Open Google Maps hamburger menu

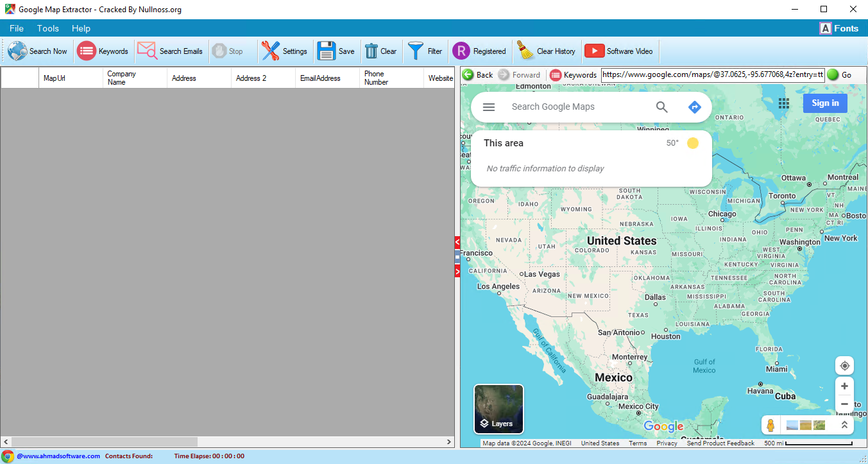coord(489,107)
